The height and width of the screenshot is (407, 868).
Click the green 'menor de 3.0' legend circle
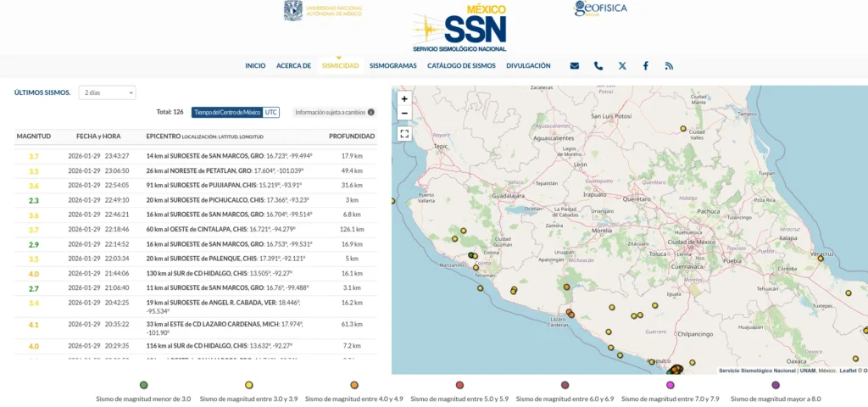coord(143,385)
